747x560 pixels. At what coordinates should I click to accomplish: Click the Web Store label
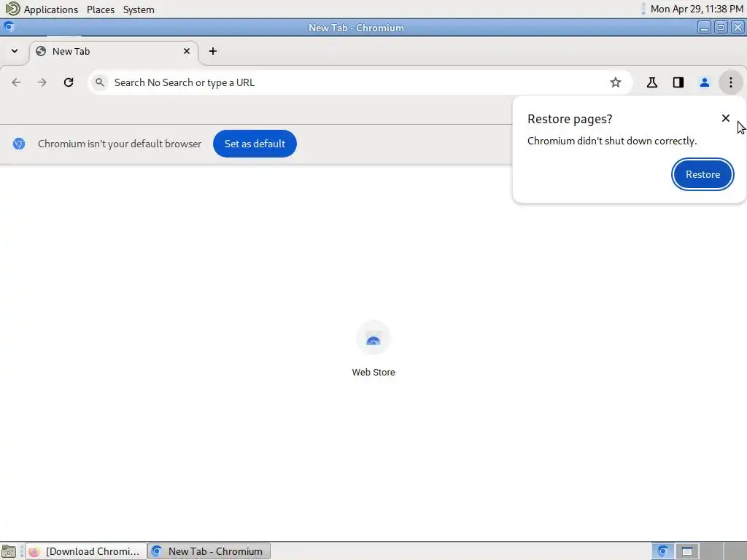click(x=373, y=373)
